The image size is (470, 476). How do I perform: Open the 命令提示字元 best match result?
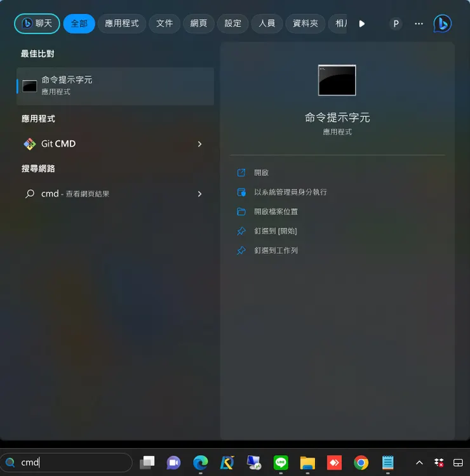pyautogui.click(x=115, y=86)
